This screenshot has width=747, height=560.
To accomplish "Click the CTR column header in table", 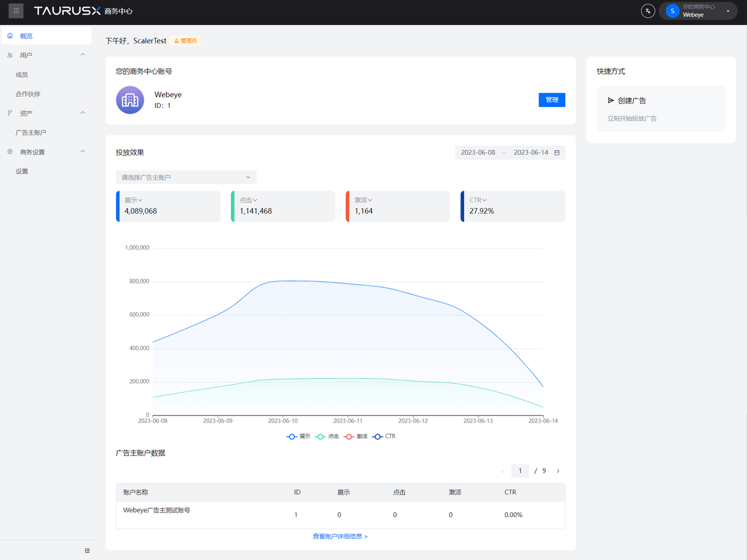I will 511,492.
